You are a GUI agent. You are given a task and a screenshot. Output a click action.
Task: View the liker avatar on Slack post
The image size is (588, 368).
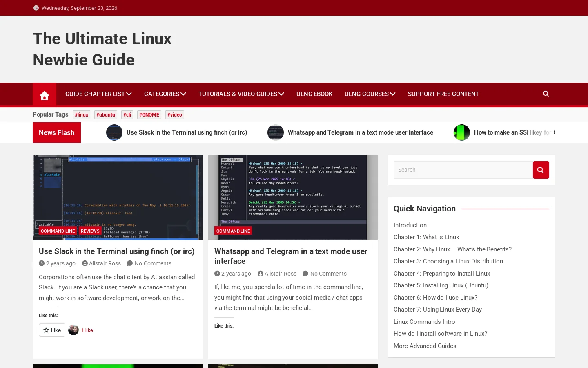[73, 330]
